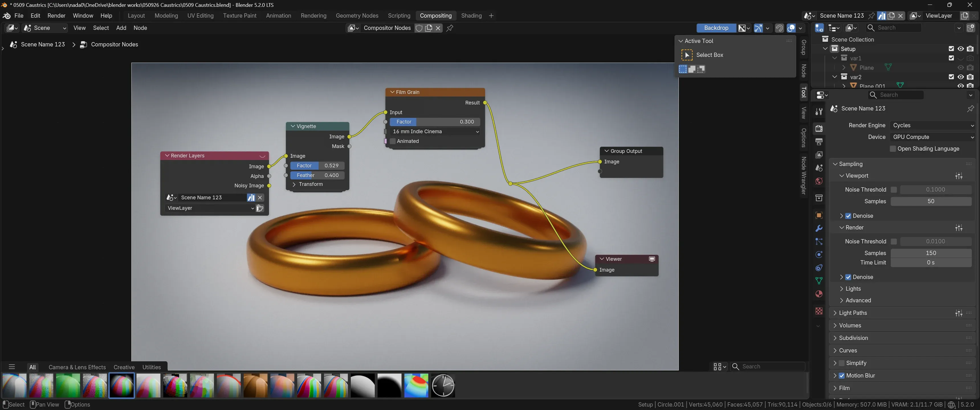The height and width of the screenshot is (410, 980).
Task: Open the Modifier wrench properties tab
Action: 819,228
